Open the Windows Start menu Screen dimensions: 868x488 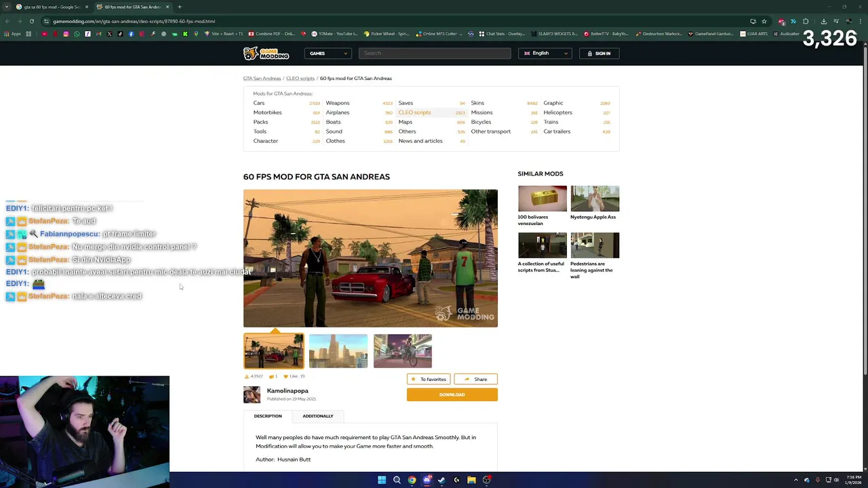click(382, 480)
